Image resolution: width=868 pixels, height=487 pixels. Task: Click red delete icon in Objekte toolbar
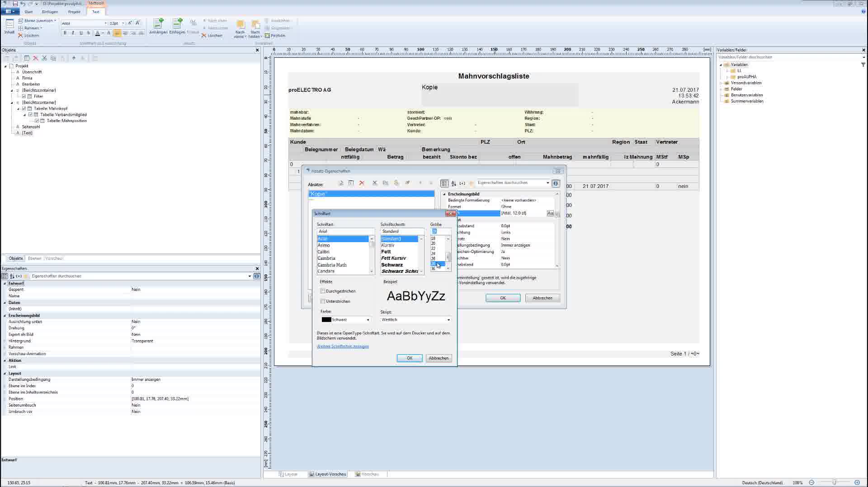pos(36,58)
